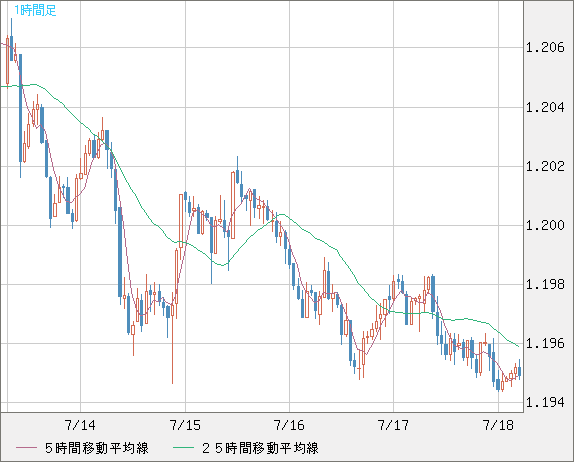Click the 7/16 date axis label

pos(289,425)
